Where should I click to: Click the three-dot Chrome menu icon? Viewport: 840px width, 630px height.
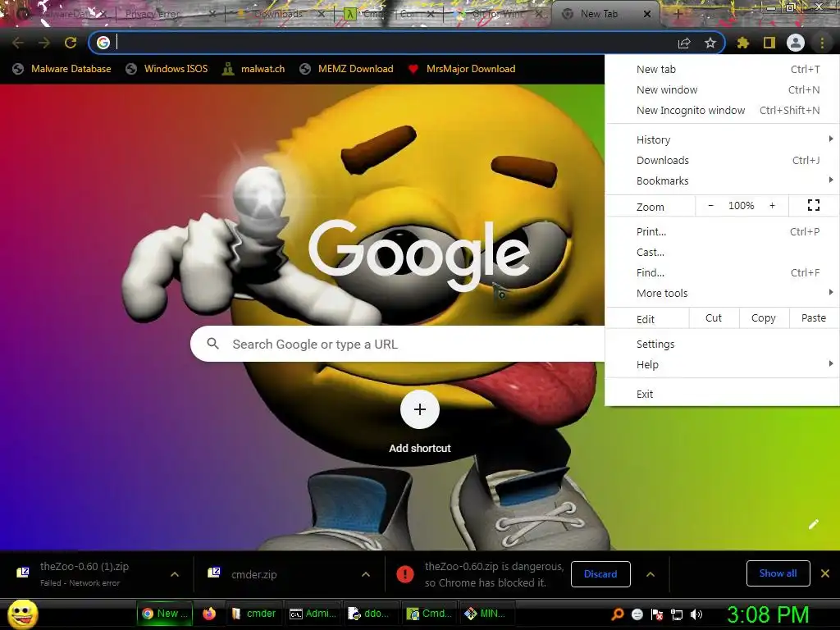(x=822, y=43)
